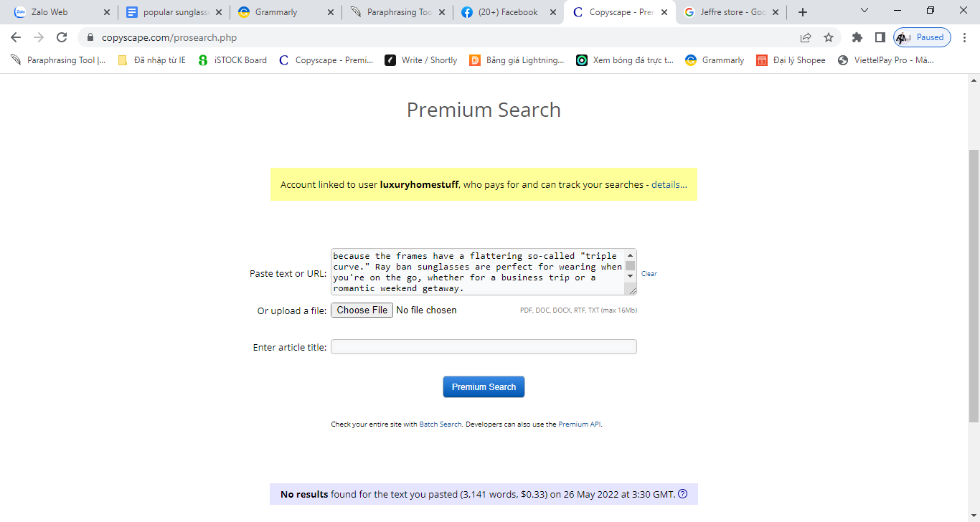Viewport: 980px width, 522px height.
Task: Switch to the Zalo Web tab
Action: pos(60,12)
